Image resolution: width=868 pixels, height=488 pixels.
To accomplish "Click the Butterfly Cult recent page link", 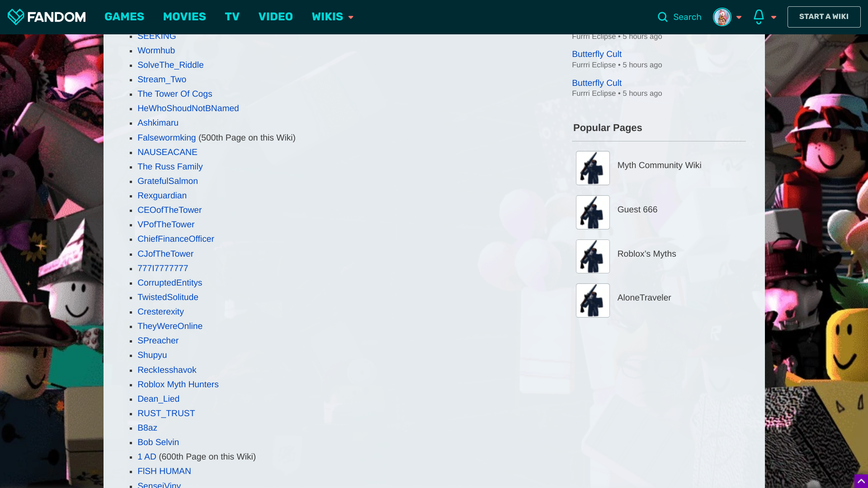I will [x=597, y=54].
